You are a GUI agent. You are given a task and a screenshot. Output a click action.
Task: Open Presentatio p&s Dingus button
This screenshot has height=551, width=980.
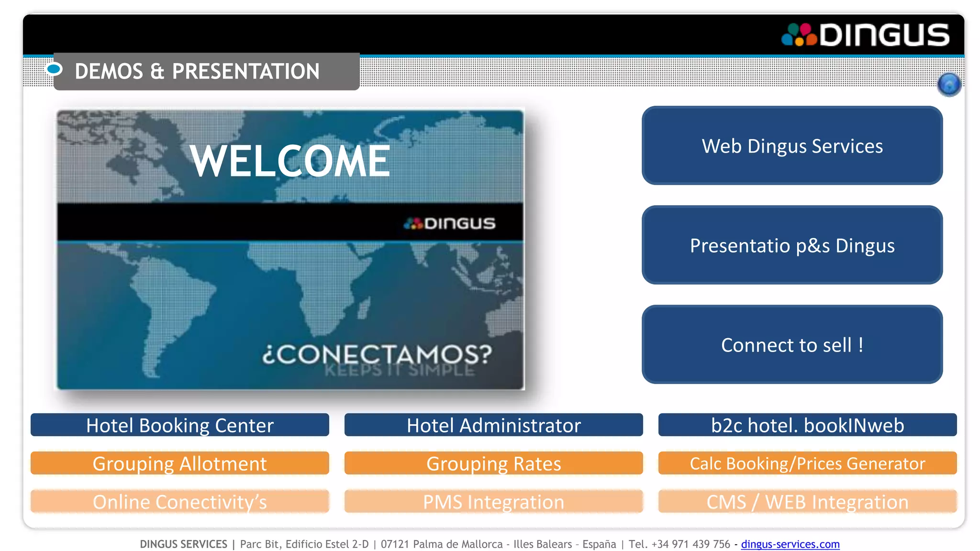(x=792, y=245)
